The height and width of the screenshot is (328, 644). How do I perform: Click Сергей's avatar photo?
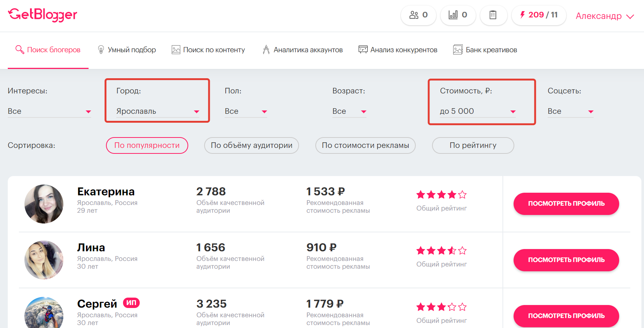click(x=44, y=312)
